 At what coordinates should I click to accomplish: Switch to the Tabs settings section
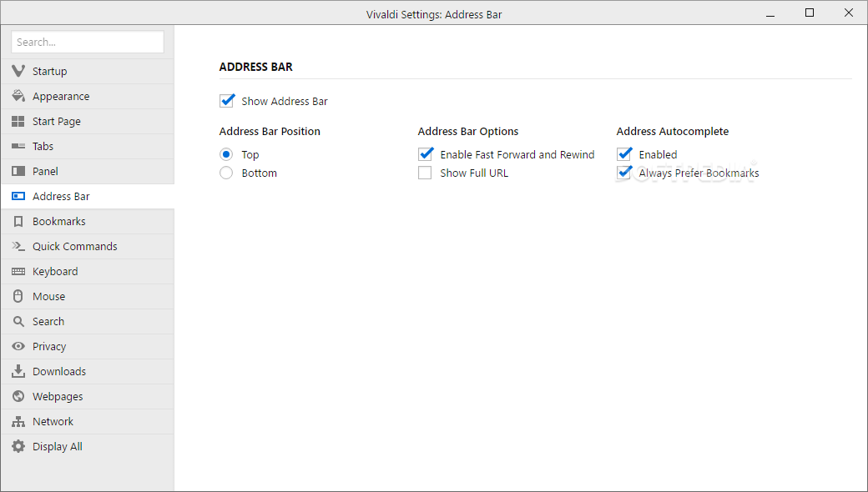43,146
